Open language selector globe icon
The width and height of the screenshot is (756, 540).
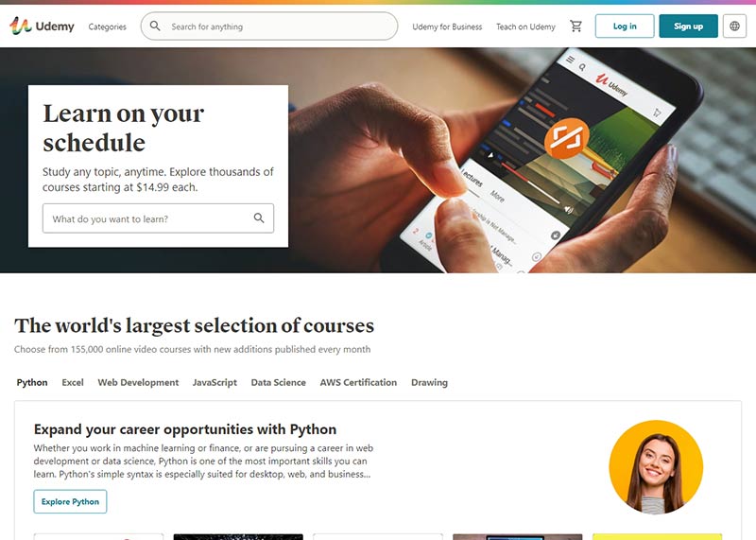pos(734,26)
